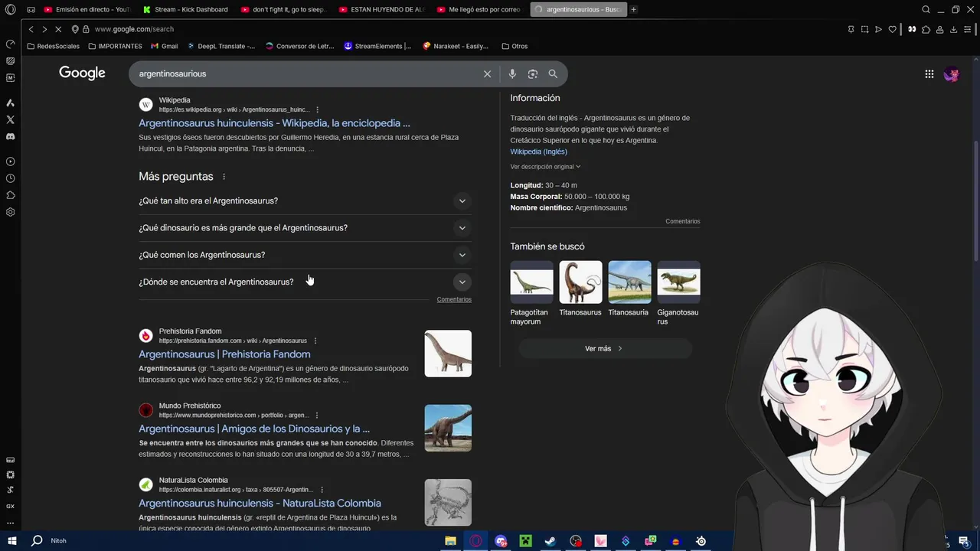
Task: Open the three-dot menu beside the Wikipedia result
Action: [x=317, y=109]
